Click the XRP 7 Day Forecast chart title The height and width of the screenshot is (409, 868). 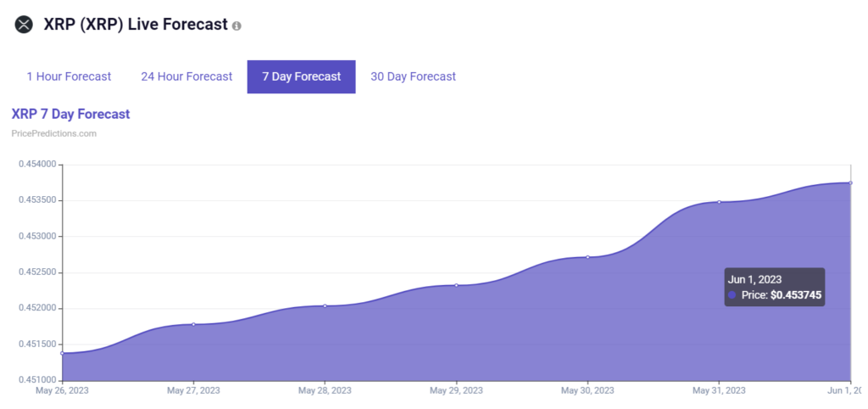pyautogui.click(x=70, y=114)
